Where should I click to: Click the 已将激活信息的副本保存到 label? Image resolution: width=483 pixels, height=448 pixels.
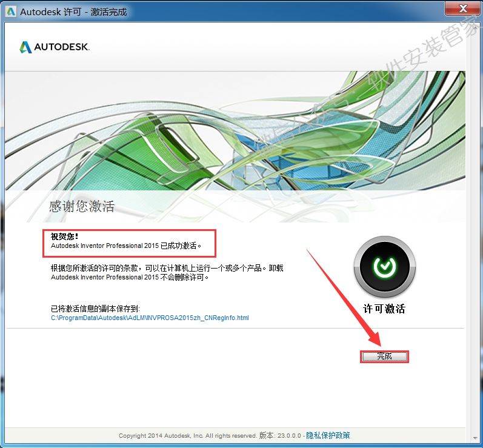[95, 309]
